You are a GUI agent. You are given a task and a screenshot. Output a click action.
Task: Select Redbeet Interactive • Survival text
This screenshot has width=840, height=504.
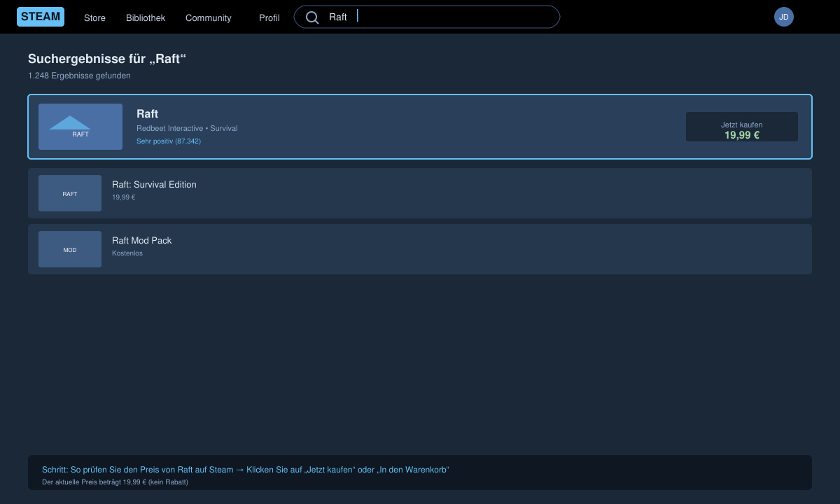pos(187,129)
